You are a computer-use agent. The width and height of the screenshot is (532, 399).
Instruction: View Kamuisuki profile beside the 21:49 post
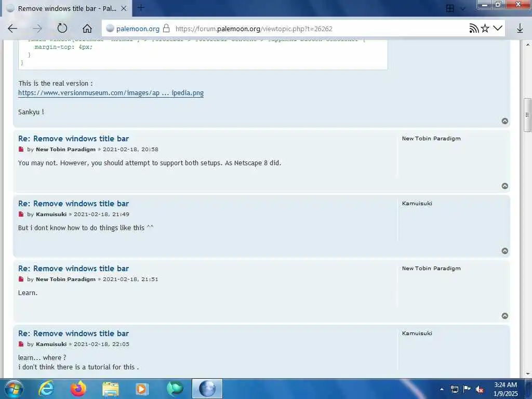(417, 203)
